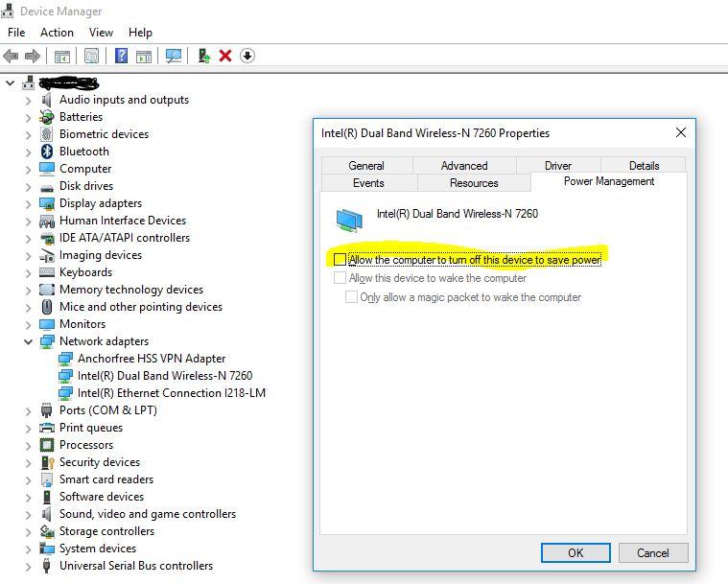
Task: Click the Bluetooth category icon
Action: (x=47, y=152)
